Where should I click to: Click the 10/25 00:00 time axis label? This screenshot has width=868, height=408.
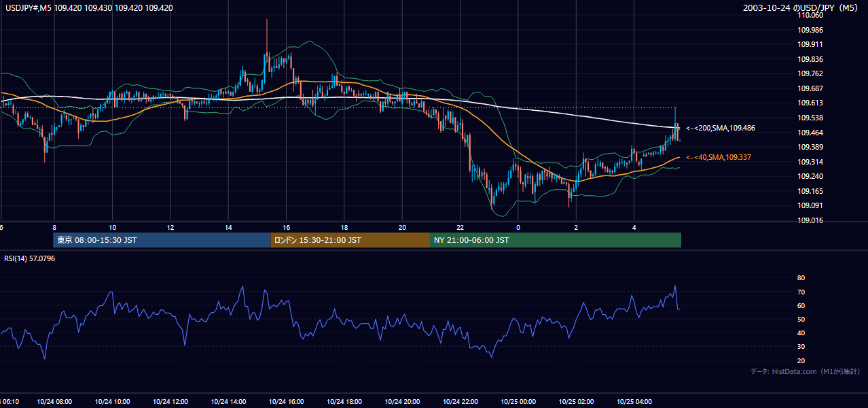pos(518,402)
